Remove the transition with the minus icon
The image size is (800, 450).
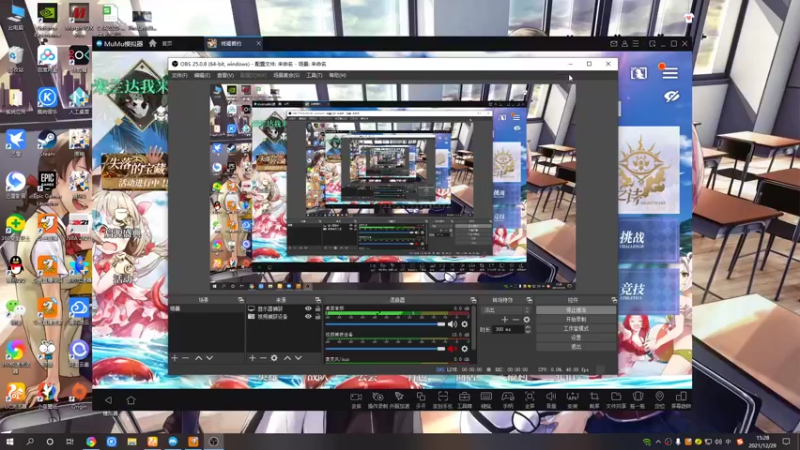(x=515, y=320)
